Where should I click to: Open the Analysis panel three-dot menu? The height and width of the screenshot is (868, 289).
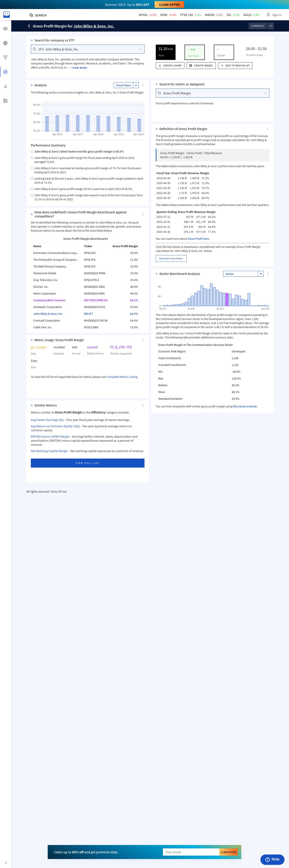[143, 85]
